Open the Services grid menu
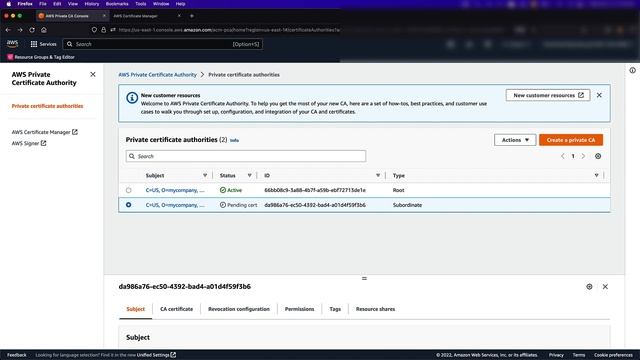Image resolution: width=640 pixels, height=360 pixels. point(43,44)
